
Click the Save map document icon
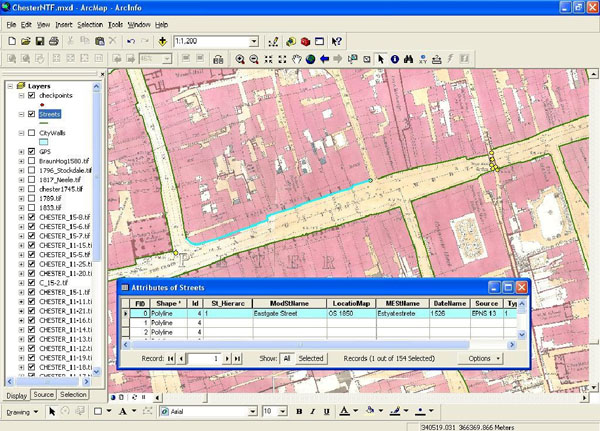point(40,42)
